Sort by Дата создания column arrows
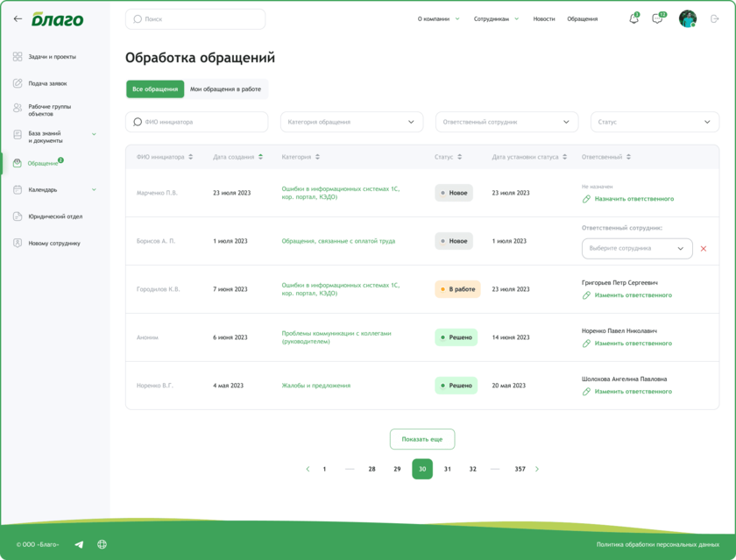This screenshot has width=736, height=560. pos(261,157)
